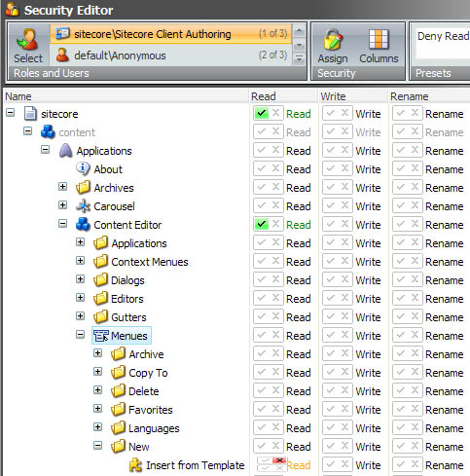Allow Write permission on Gutters row
The height and width of the screenshot is (476, 470).
(331, 316)
